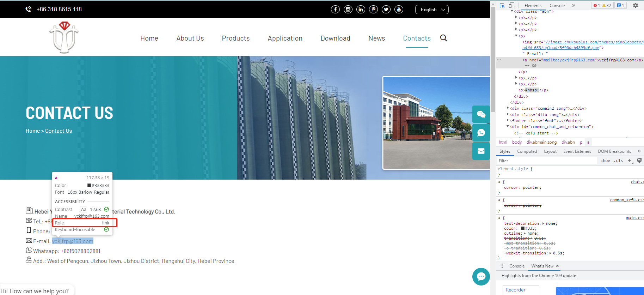The height and width of the screenshot is (295, 644).
Task: Open the About Us nav item
Action: coord(190,38)
